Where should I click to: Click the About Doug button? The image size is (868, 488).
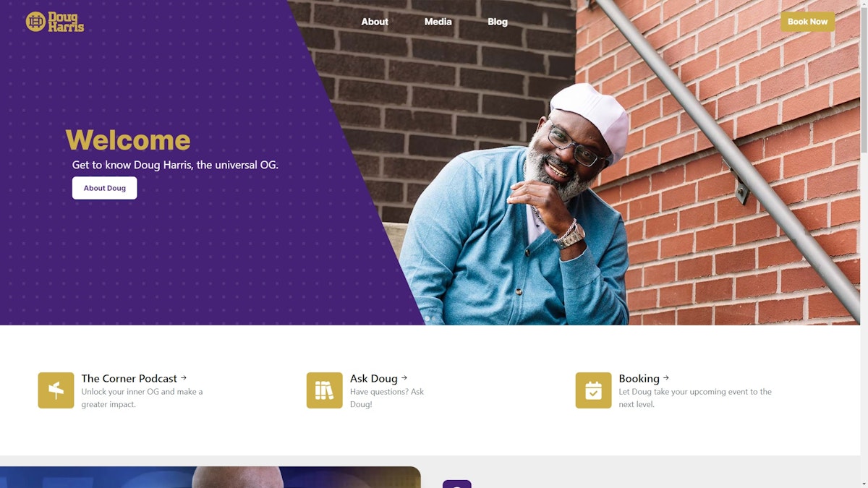click(x=105, y=188)
